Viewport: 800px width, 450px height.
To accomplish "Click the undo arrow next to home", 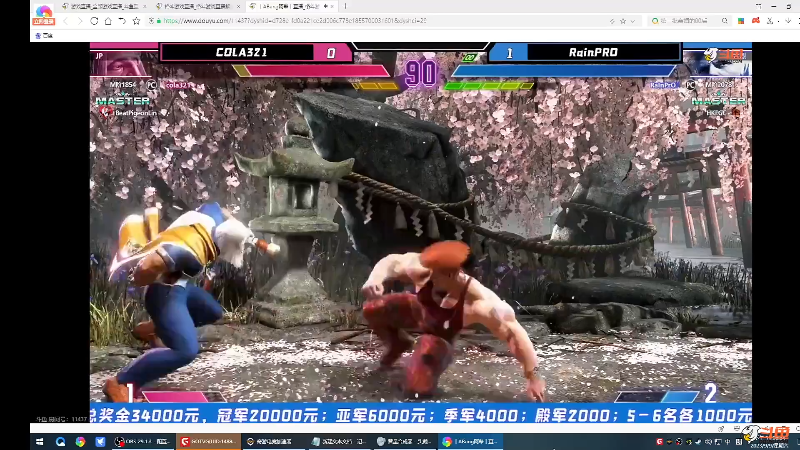I will [x=122, y=21].
